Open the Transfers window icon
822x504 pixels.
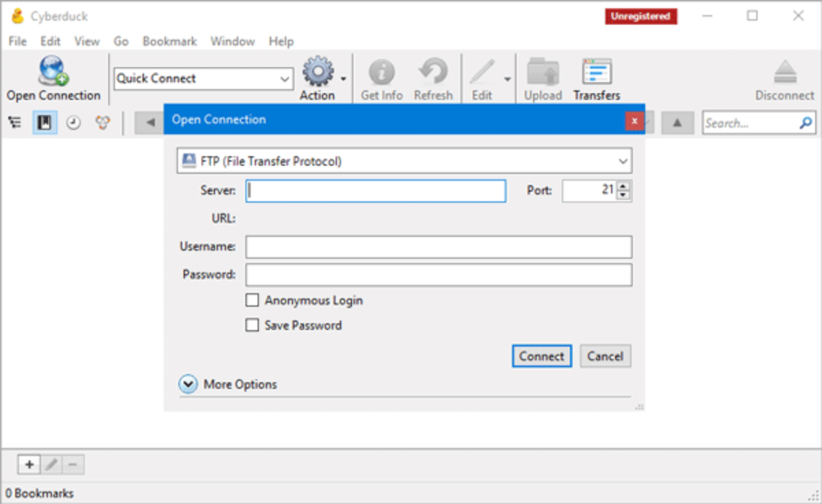coord(597,72)
